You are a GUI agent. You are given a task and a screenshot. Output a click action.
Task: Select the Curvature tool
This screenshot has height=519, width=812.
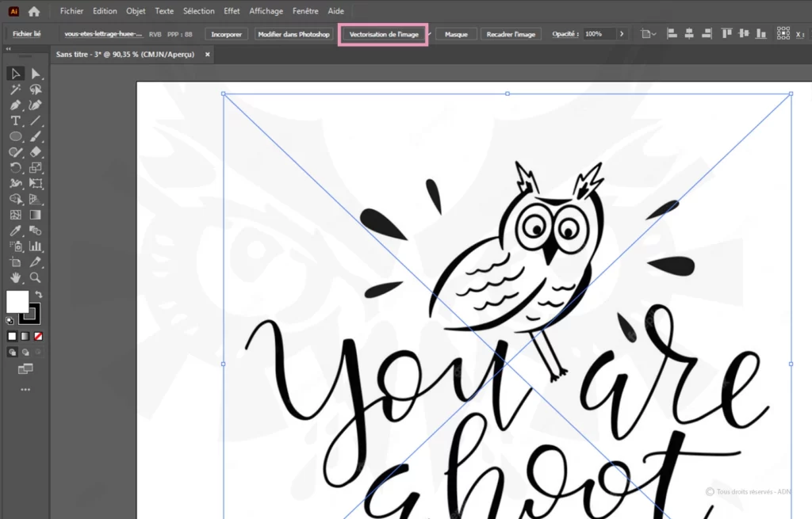pos(35,105)
